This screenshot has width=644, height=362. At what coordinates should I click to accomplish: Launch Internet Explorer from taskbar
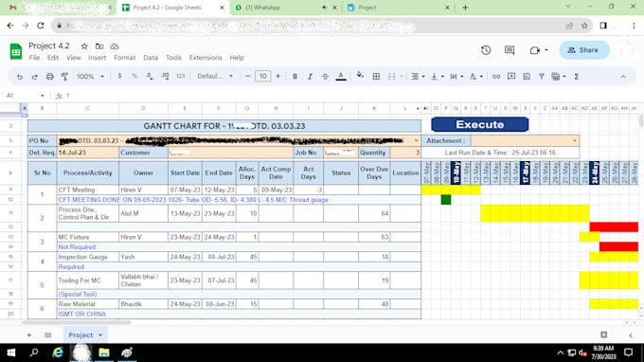(x=58, y=353)
